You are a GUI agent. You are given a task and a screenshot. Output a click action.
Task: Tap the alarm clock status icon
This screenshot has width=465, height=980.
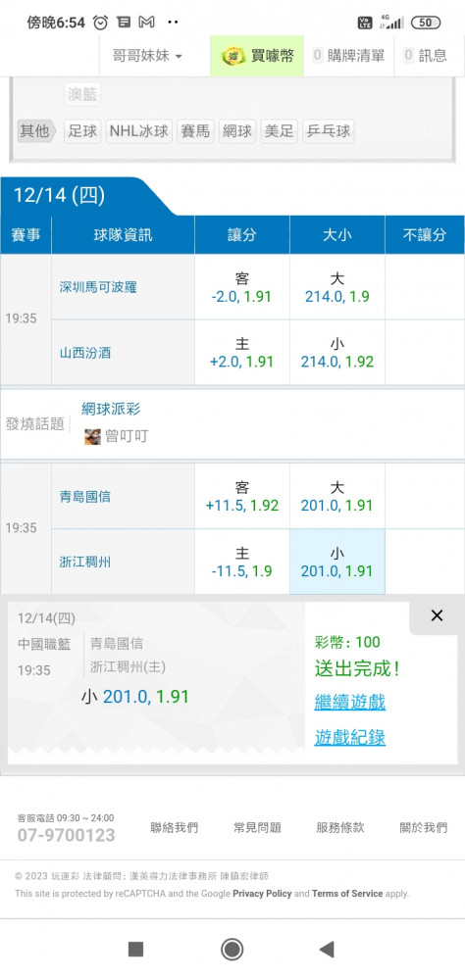click(100, 23)
